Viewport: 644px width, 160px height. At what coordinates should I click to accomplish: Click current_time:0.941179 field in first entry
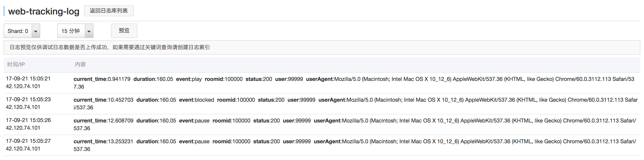[102, 79]
